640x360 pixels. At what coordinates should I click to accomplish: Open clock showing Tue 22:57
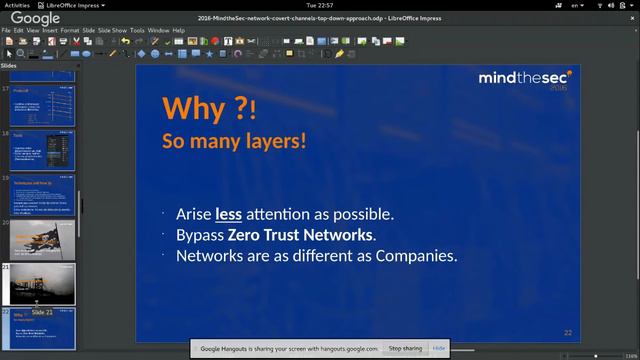[x=320, y=5]
